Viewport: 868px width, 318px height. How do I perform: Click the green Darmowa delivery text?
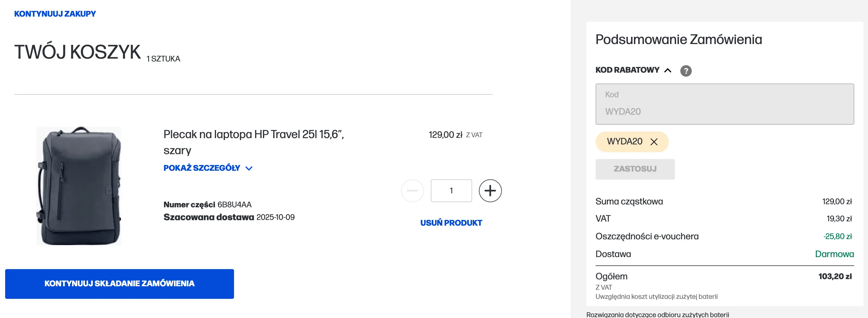[x=834, y=254]
